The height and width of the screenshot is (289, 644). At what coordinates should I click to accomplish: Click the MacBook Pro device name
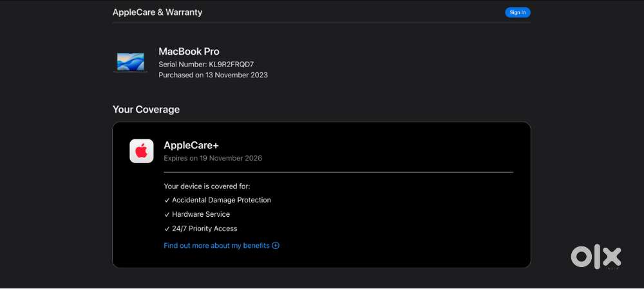[x=189, y=52]
